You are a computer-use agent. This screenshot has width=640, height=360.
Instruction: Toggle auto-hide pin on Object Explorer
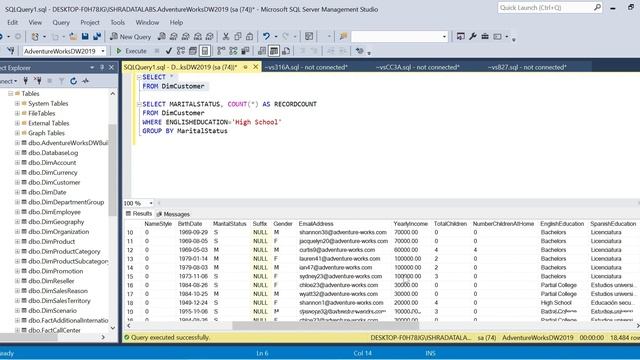102,67
